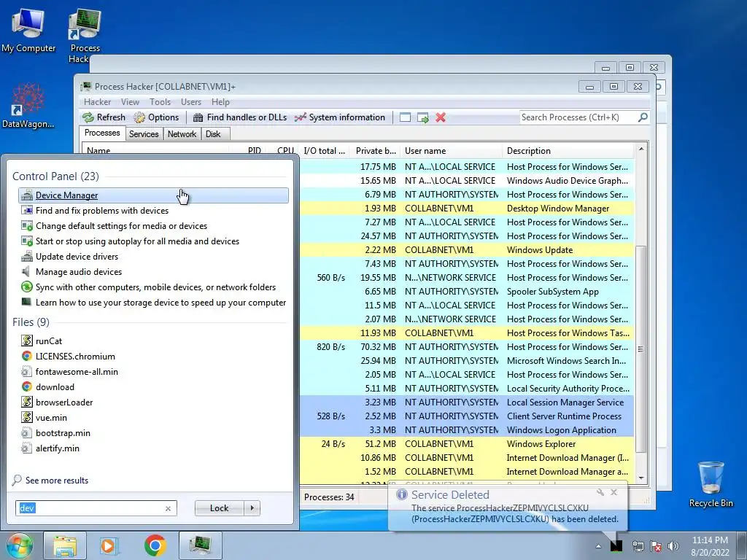Open the Users menu
747x560 pixels.
(191, 102)
